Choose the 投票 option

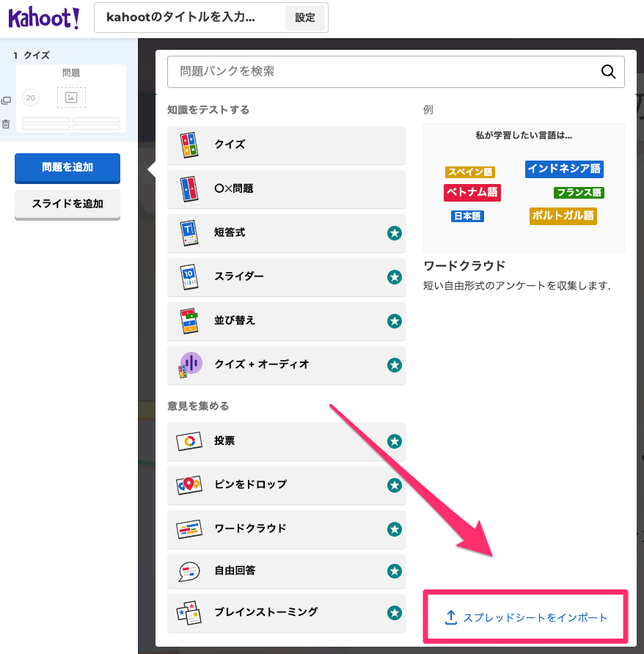point(286,441)
